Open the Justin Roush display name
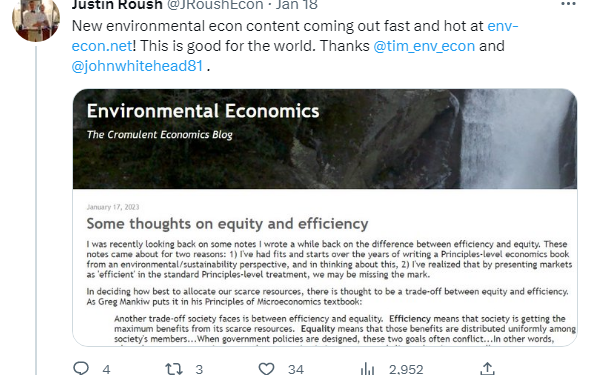This screenshot has height=375, width=592. [117, 5]
